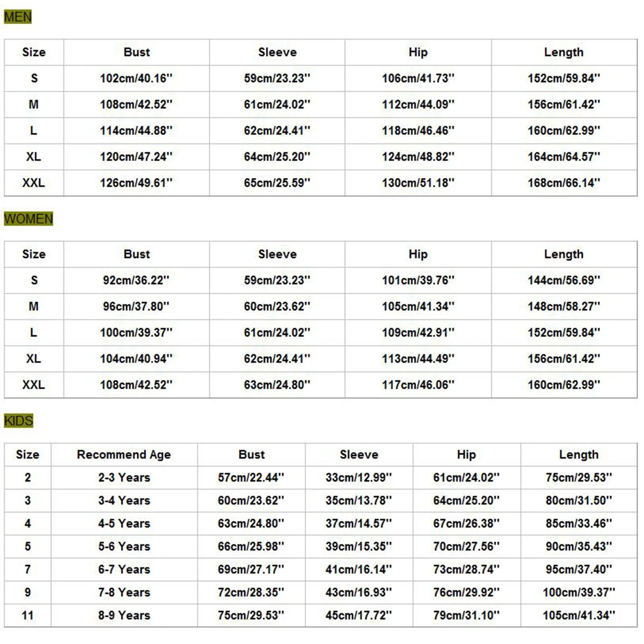Select the 168cm/66.14" men's length cell
Viewport: 644px width, 644px height.
(x=563, y=183)
